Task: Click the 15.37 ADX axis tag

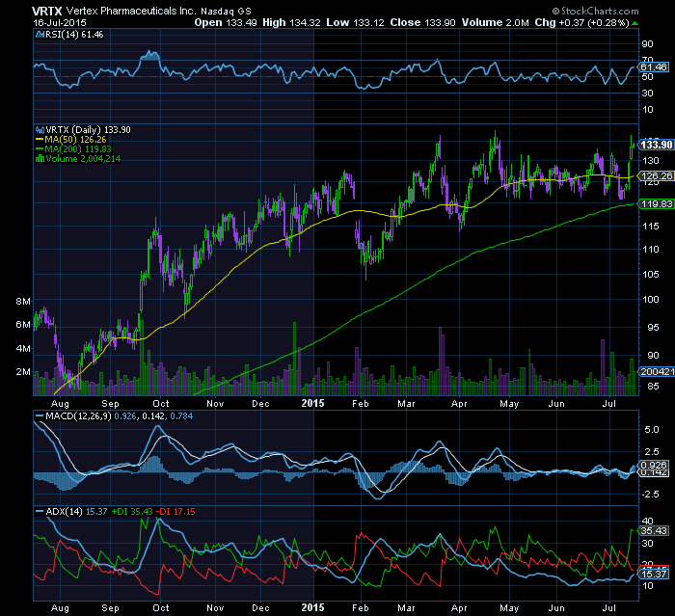Action: pyautogui.click(x=654, y=574)
